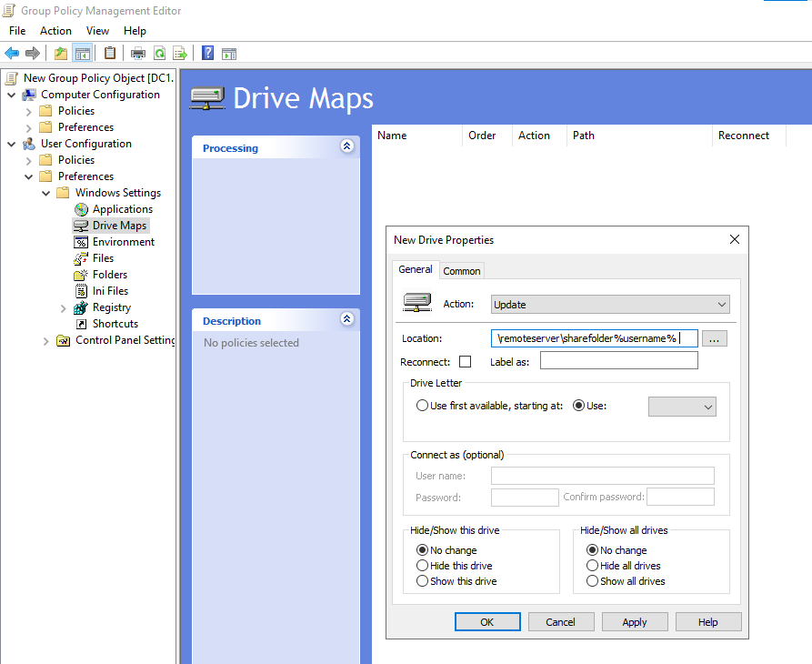Click the Computer Configuration icon
The width and height of the screenshot is (812, 664).
(29, 95)
